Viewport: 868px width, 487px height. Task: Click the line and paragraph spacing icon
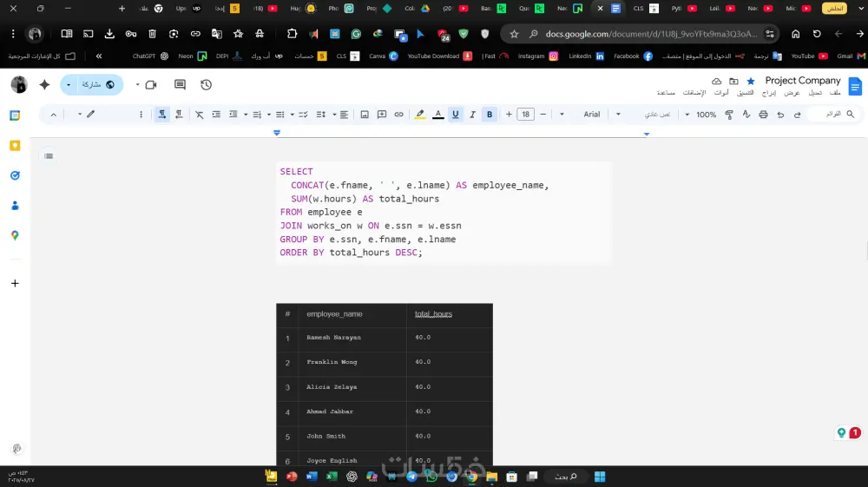(321, 115)
